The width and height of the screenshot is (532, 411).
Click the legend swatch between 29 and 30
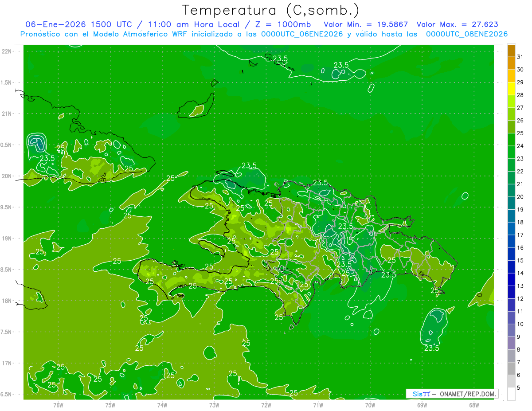(511, 76)
